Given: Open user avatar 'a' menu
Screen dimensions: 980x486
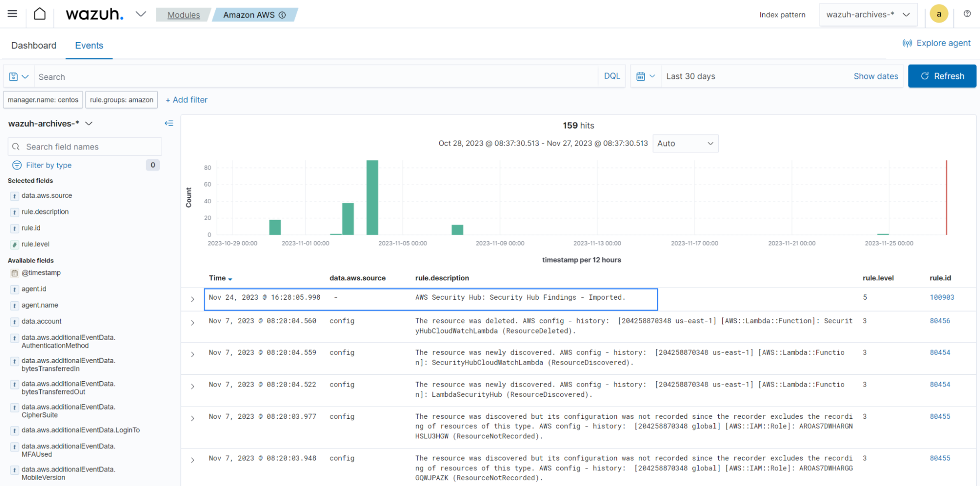Looking at the screenshot, I should tap(939, 14).
